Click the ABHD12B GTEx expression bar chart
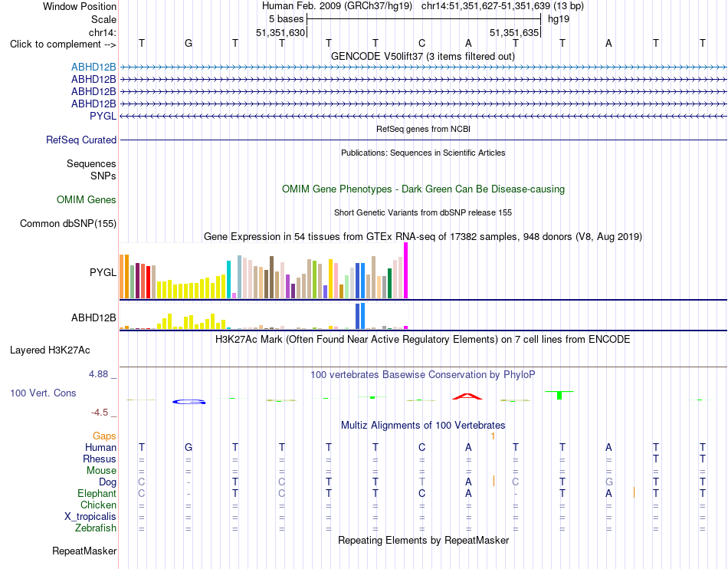 click(x=264, y=316)
